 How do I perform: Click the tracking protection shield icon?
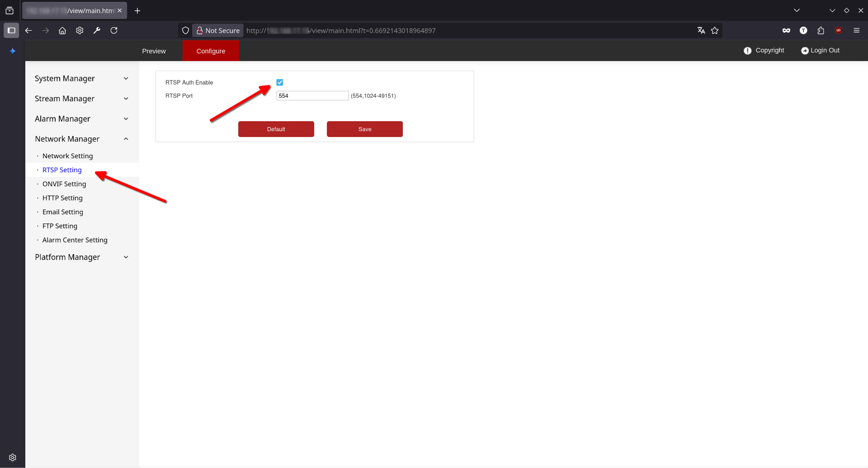[185, 30]
